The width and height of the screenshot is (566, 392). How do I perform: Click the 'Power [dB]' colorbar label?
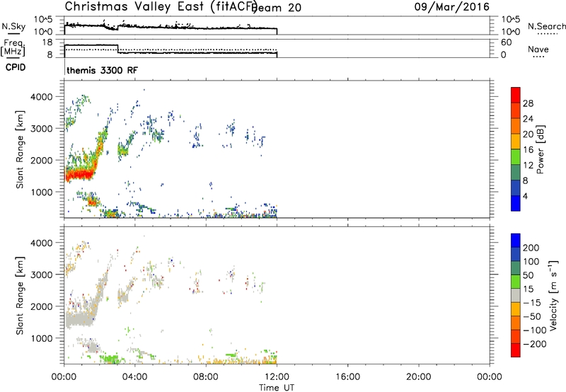coord(541,149)
